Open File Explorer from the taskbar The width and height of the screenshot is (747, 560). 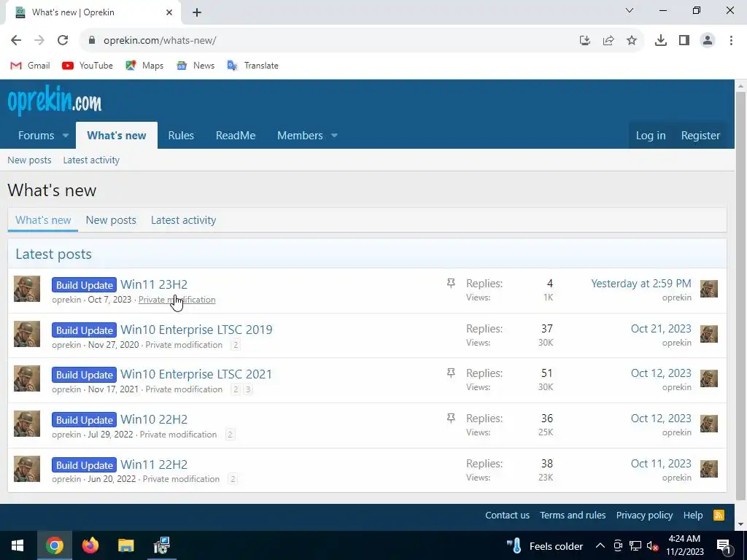(x=125, y=545)
